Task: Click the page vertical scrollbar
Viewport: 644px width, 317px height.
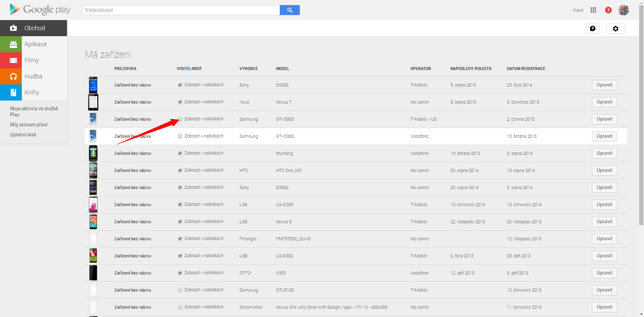Action: click(x=641, y=116)
